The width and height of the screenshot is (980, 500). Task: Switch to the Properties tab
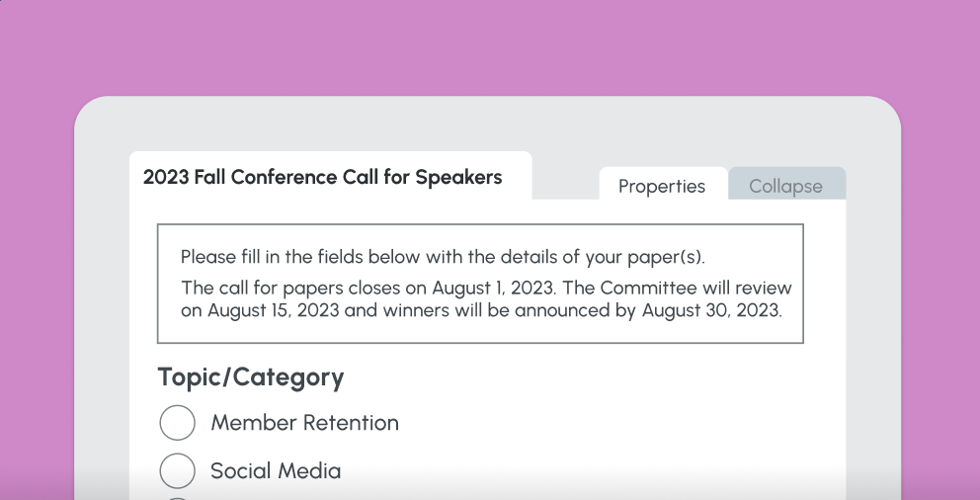(x=662, y=186)
